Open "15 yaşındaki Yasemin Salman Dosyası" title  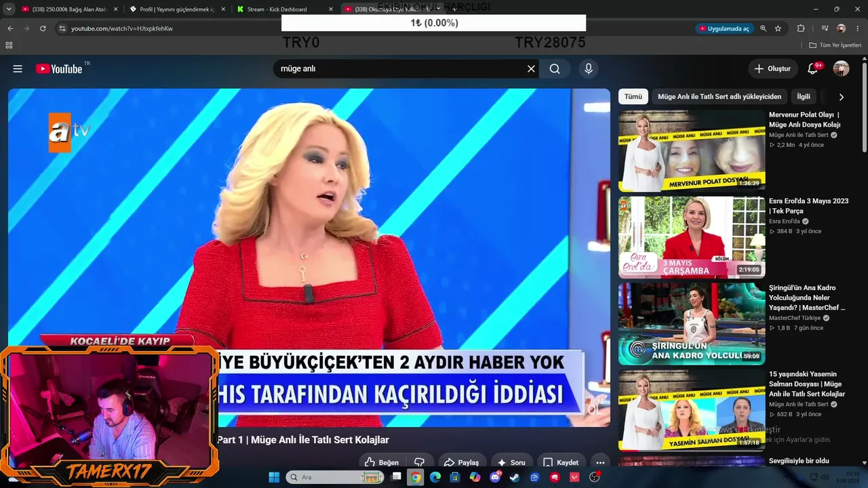click(807, 384)
